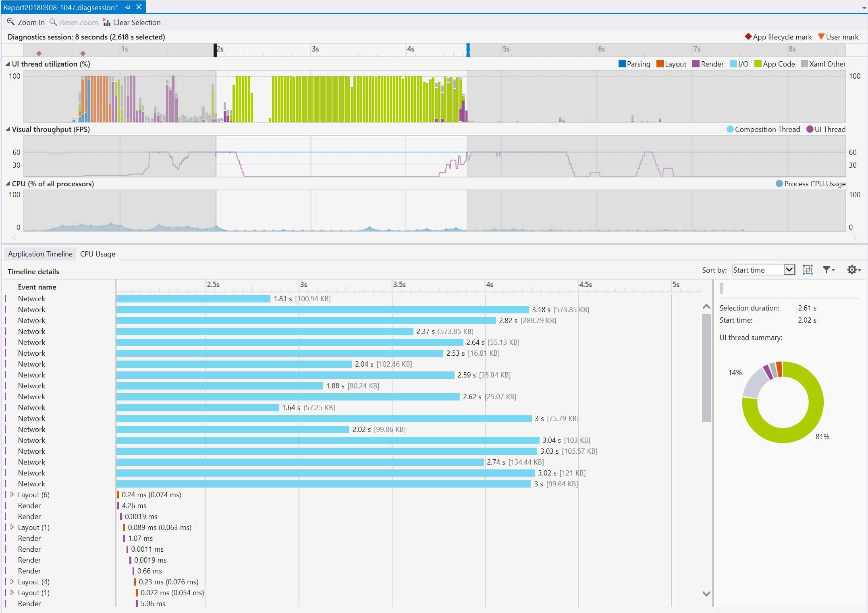
Task: Open the timeline settings gear menu
Action: tap(854, 270)
